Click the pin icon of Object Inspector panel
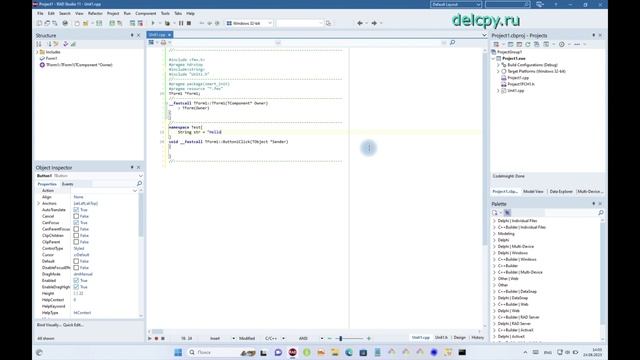The width and height of the screenshot is (640, 360). (x=132, y=167)
